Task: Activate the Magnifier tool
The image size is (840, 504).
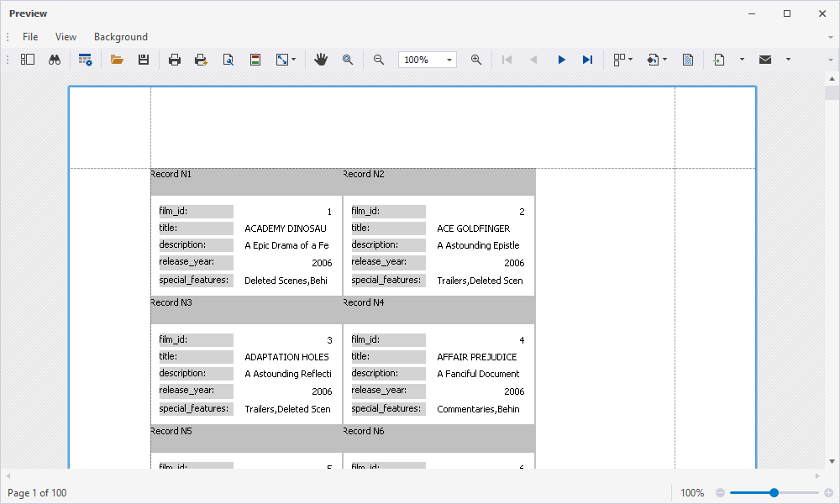Action: point(348,60)
